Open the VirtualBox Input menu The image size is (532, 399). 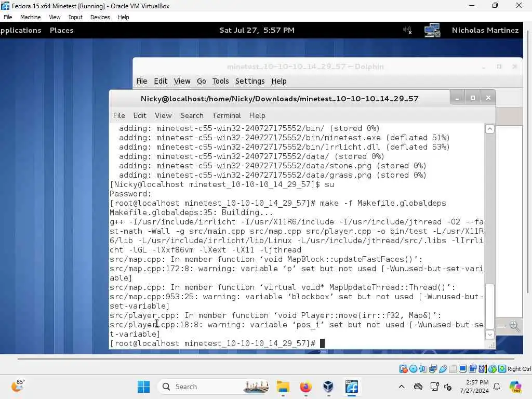click(x=75, y=17)
